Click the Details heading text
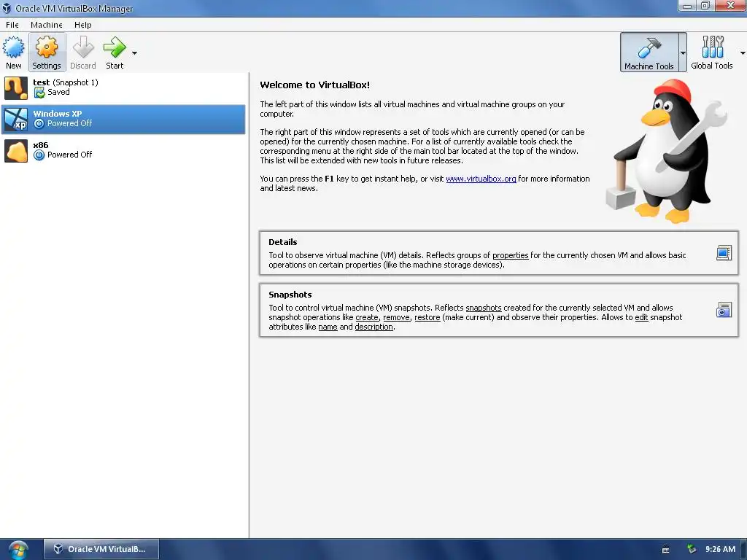 click(x=283, y=242)
